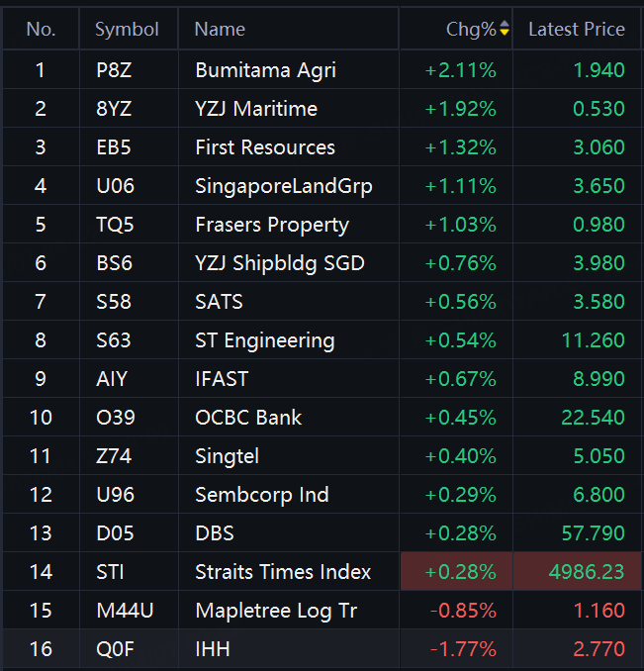Open the IFAST stock entry
This screenshot has width=644, height=671.
pyautogui.click(x=222, y=379)
